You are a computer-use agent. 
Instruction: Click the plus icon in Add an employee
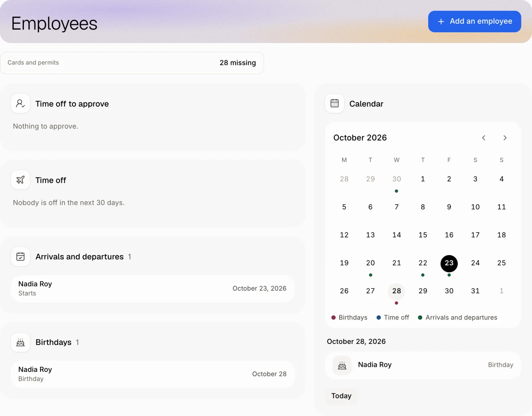tap(441, 22)
